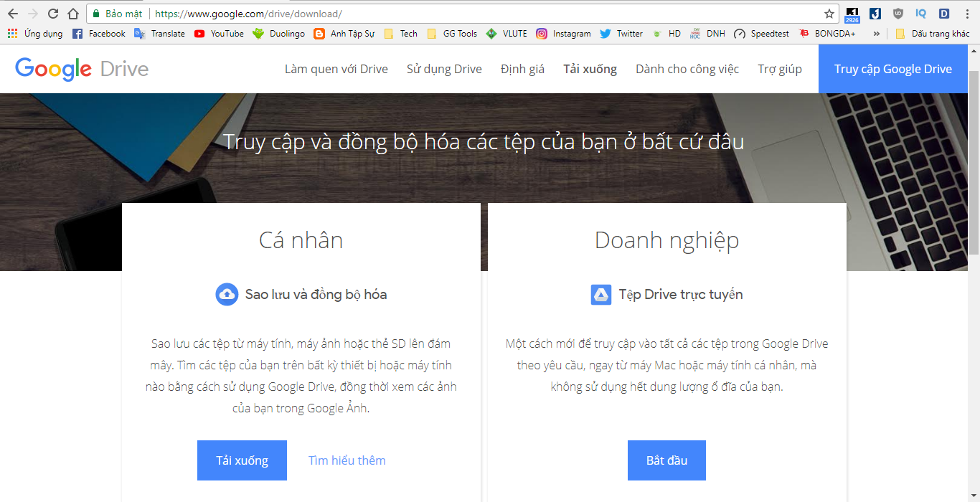The height and width of the screenshot is (502, 980).
Task: Click the browser back arrow
Action: click(x=12, y=14)
